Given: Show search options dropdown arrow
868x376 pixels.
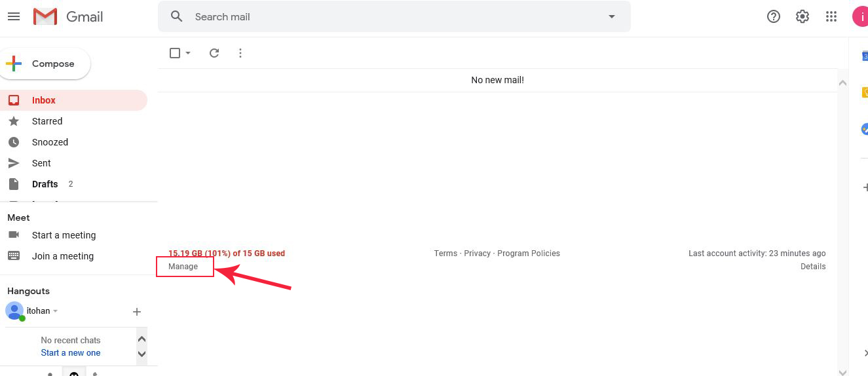Looking at the screenshot, I should 612,16.
